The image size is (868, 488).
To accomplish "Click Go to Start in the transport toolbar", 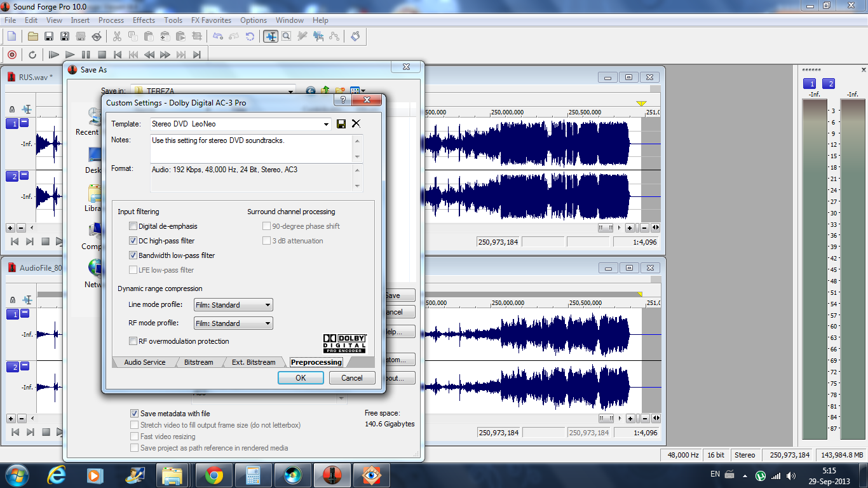I will pos(118,55).
